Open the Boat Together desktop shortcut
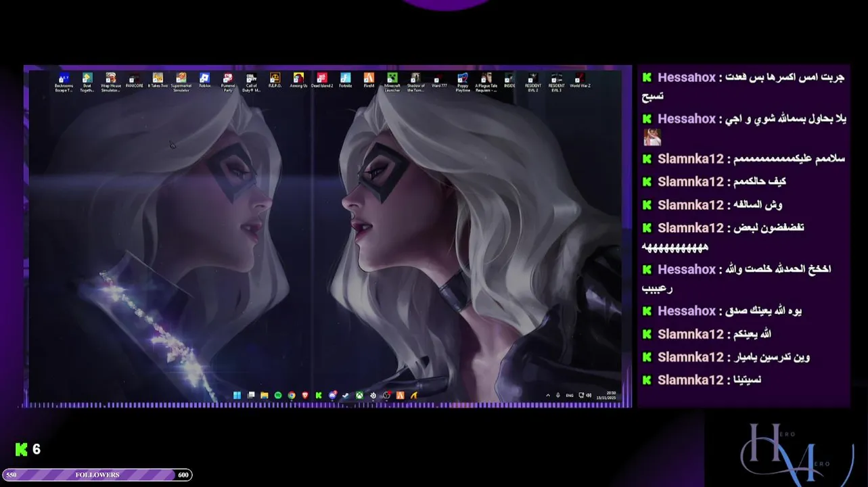The image size is (868, 487). coord(87,82)
